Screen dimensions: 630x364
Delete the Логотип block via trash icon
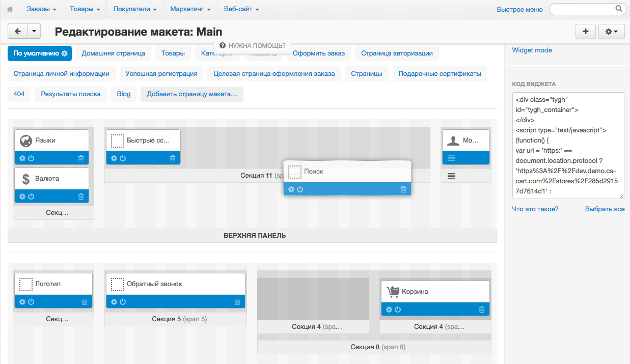coord(85,302)
